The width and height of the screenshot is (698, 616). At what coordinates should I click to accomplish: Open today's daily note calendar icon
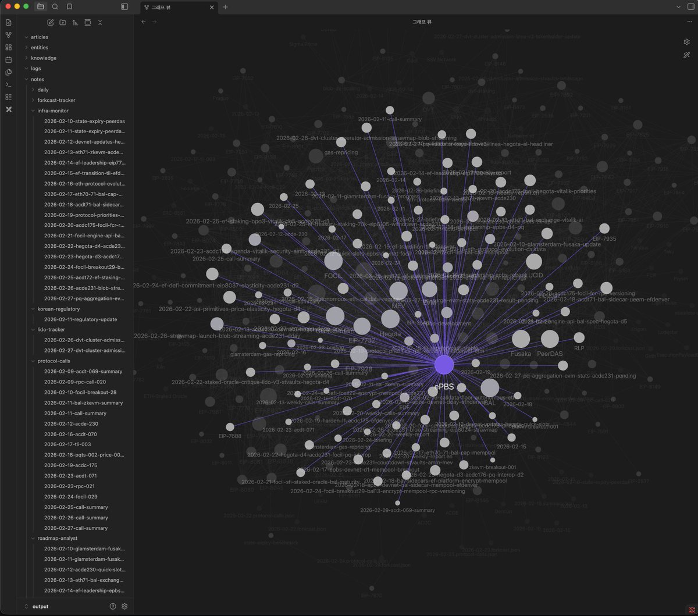coord(8,60)
